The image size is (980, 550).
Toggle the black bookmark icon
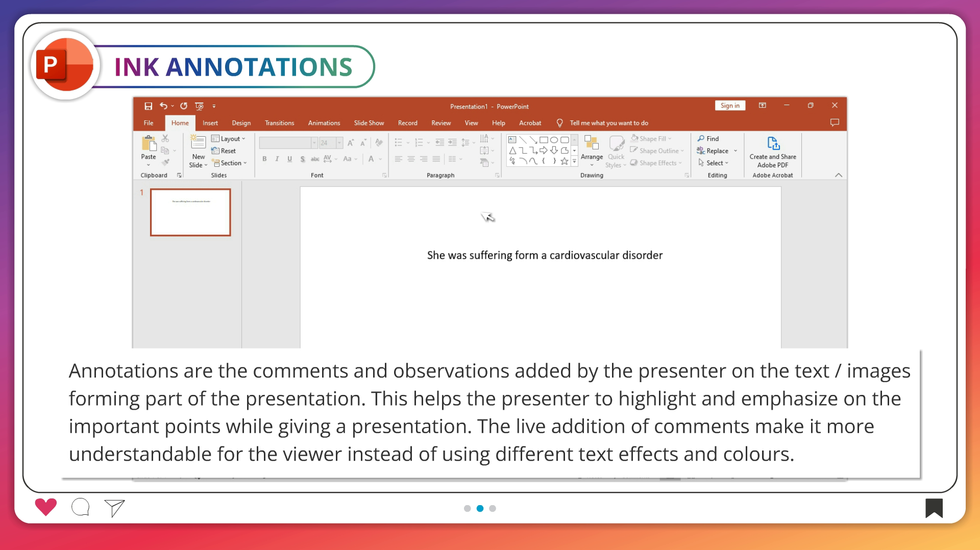934,508
